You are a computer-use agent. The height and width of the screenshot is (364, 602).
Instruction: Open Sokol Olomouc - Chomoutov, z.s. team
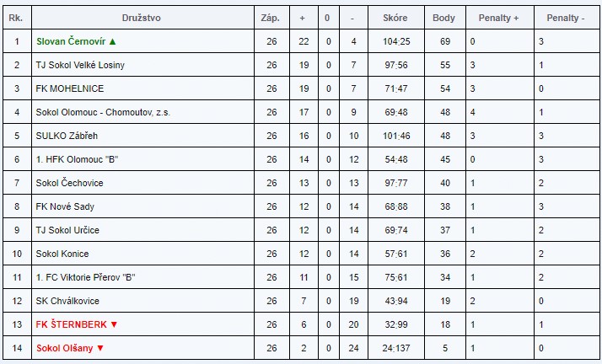(103, 112)
